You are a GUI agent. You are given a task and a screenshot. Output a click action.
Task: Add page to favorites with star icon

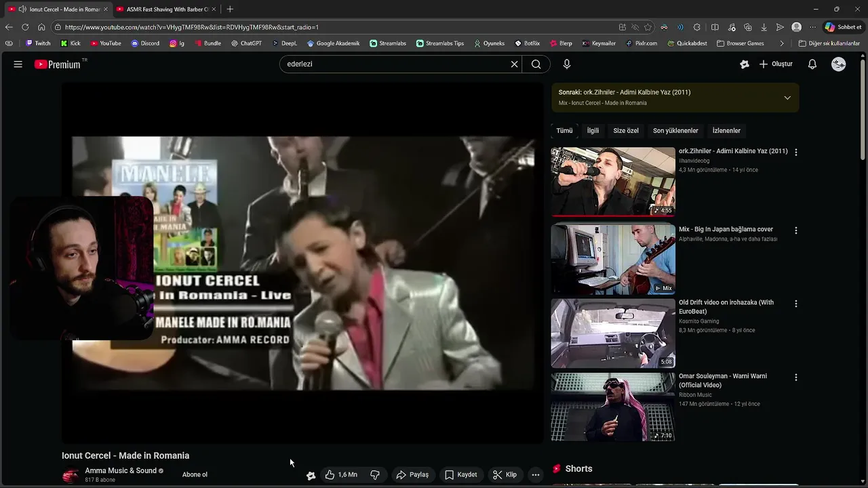click(x=648, y=27)
